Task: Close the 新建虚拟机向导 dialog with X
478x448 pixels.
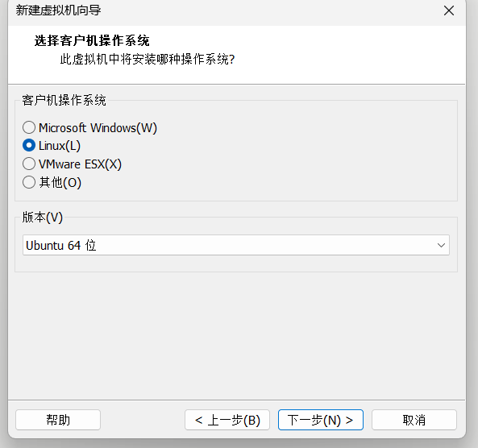Action: pos(449,10)
